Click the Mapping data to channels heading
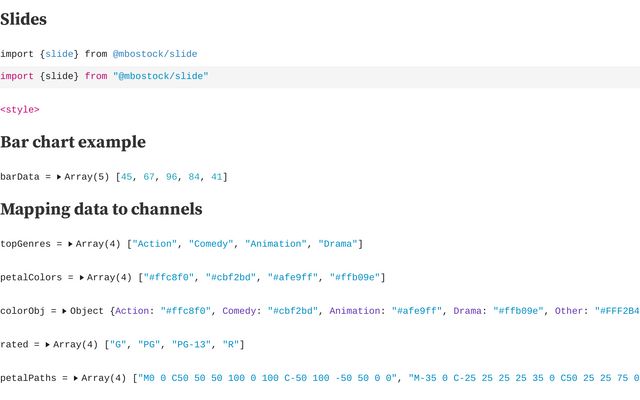This screenshot has height=400, width=640. click(x=101, y=209)
